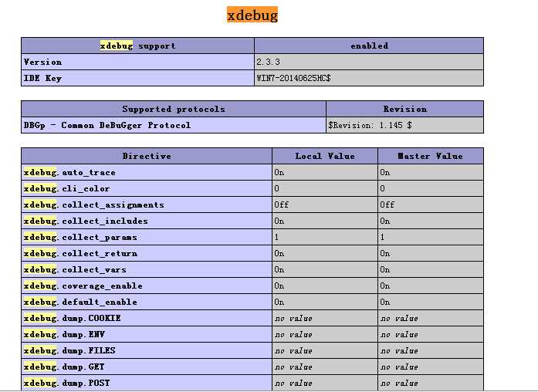Click xdebug.auto_trace master value On
Screen dimensions: 538x392
(431, 173)
